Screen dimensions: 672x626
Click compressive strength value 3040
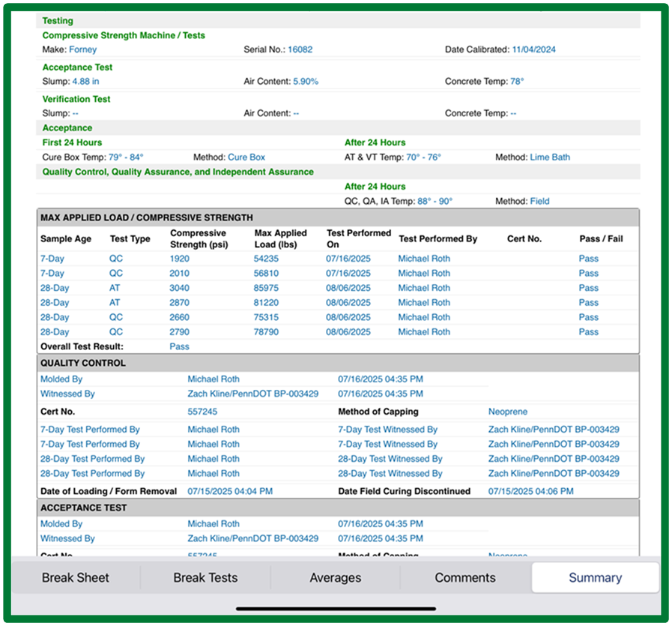(179, 288)
